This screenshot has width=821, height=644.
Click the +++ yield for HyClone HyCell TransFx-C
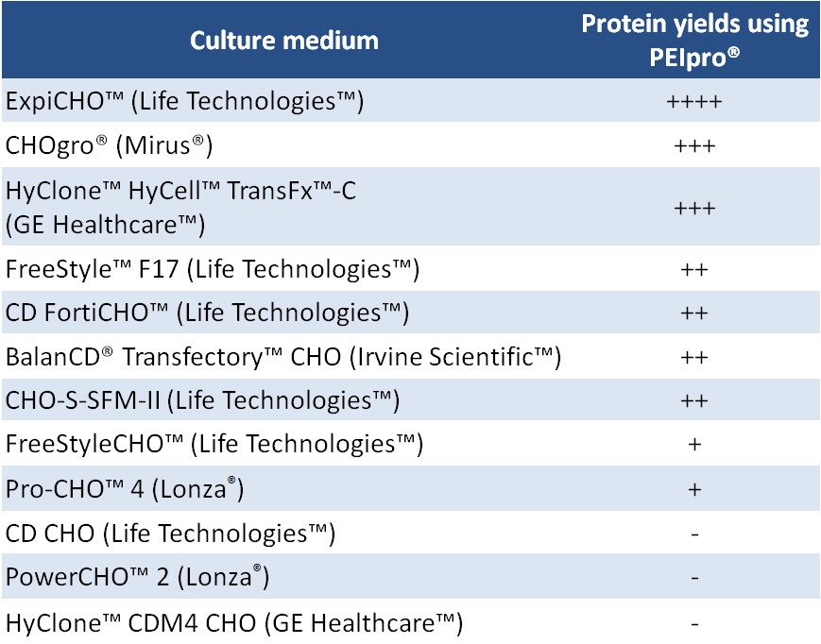click(x=694, y=208)
